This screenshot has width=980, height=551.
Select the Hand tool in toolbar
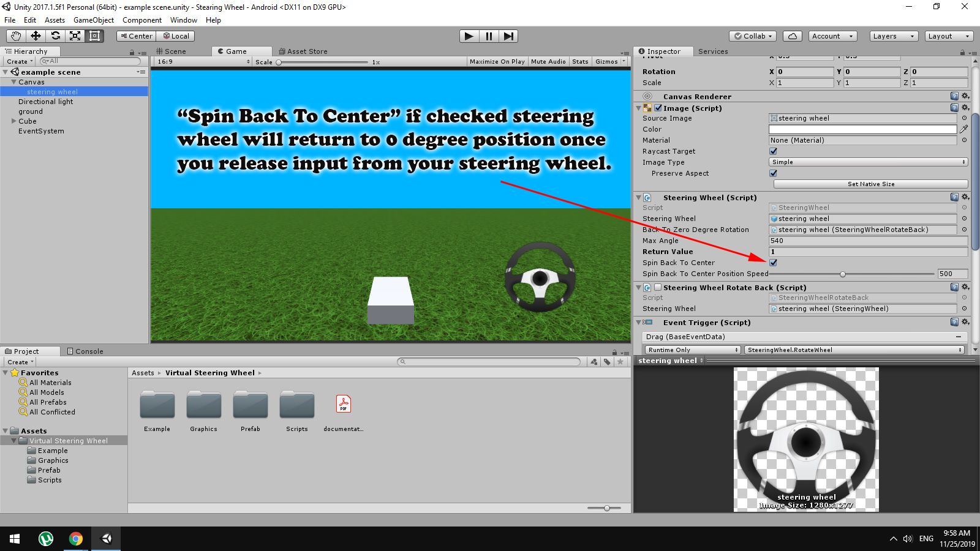click(16, 36)
